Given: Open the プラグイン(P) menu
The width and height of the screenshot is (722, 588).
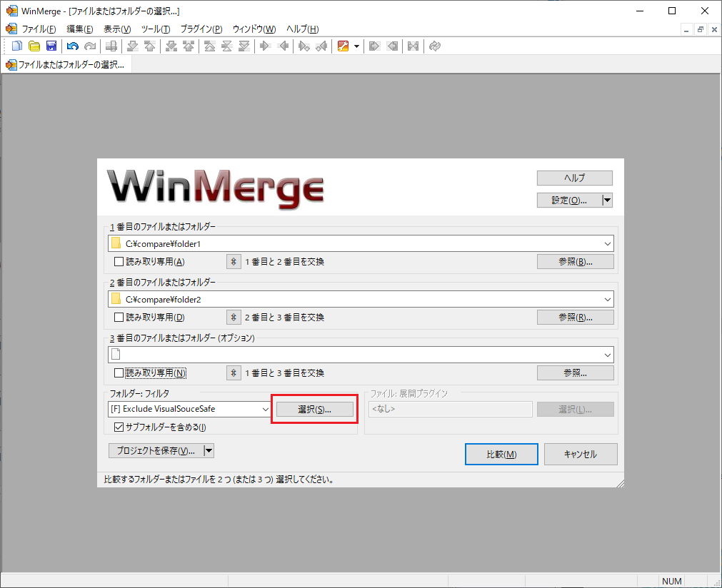Looking at the screenshot, I should click(x=201, y=29).
